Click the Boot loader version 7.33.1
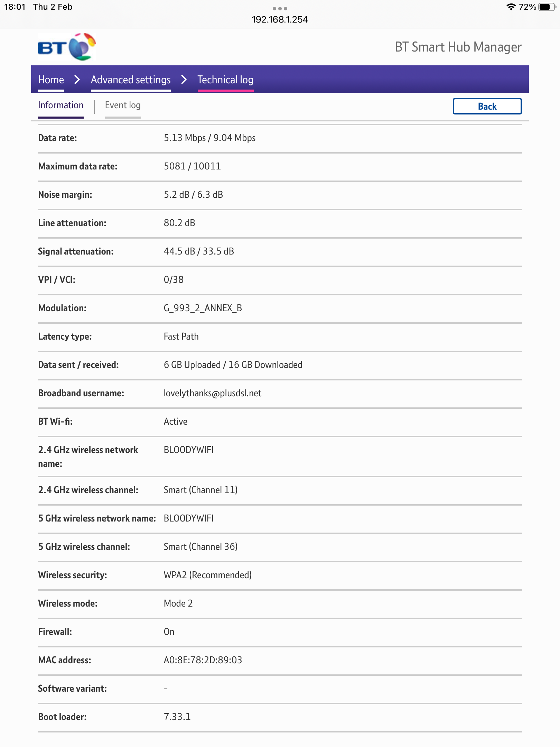This screenshot has height=747, width=560. 177,717
